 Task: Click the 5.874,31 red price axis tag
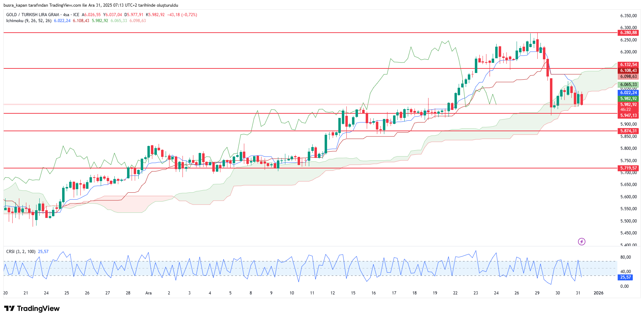click(628, 131)
